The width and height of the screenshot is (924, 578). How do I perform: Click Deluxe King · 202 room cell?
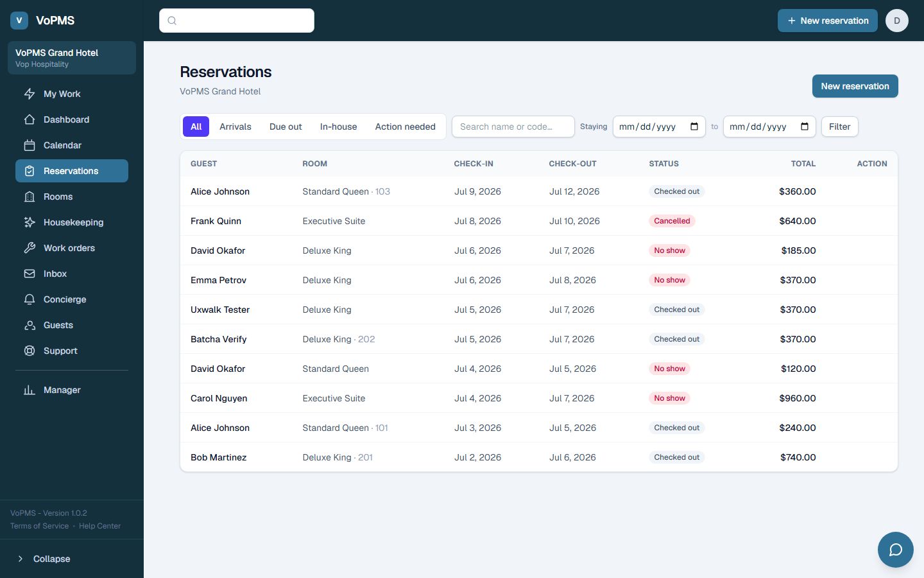(339, 339)
